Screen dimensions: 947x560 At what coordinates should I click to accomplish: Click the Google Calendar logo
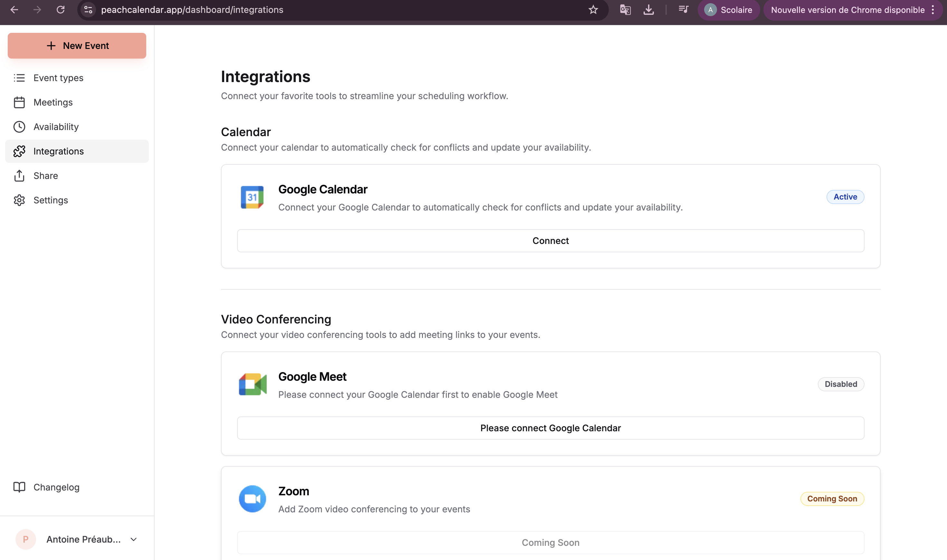click(252, 197)
